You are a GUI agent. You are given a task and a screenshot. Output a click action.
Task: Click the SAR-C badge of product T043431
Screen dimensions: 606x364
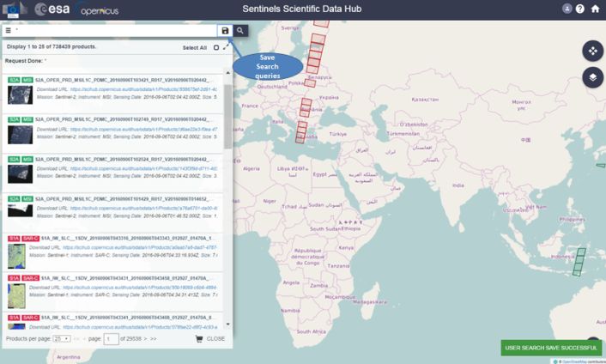tap(31, 278)
